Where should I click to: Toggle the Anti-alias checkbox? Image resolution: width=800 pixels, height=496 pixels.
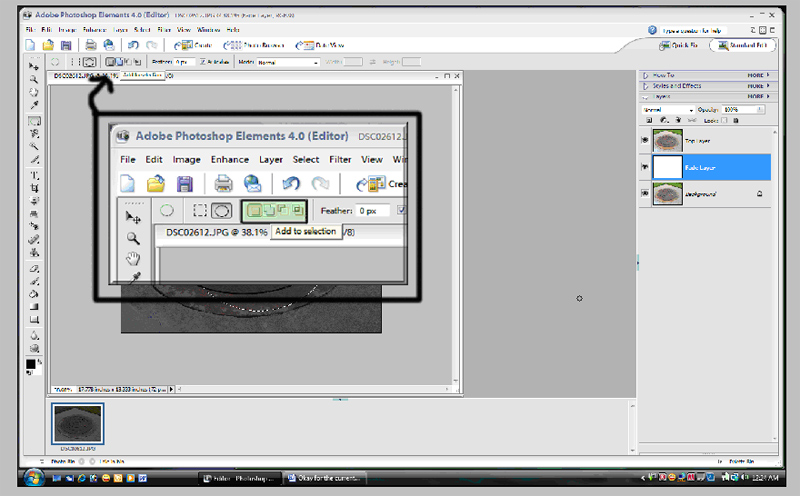(x=203, y=62)
